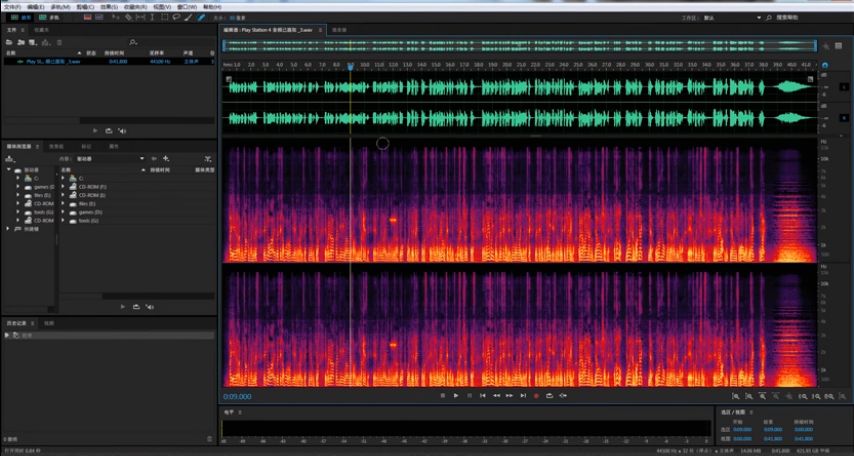854x456 pixels.
Task: Select the Play Station audio file in list
Action: pyautogui.click(x=55, y=61)
